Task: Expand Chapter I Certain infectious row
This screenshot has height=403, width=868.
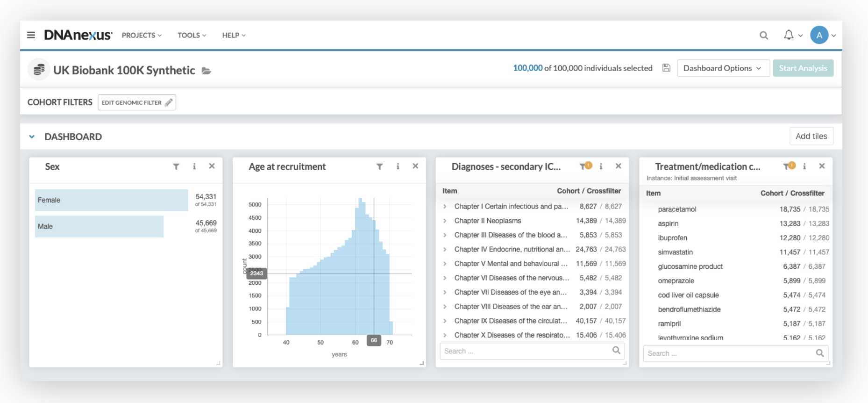Action: tap(445, 206)
